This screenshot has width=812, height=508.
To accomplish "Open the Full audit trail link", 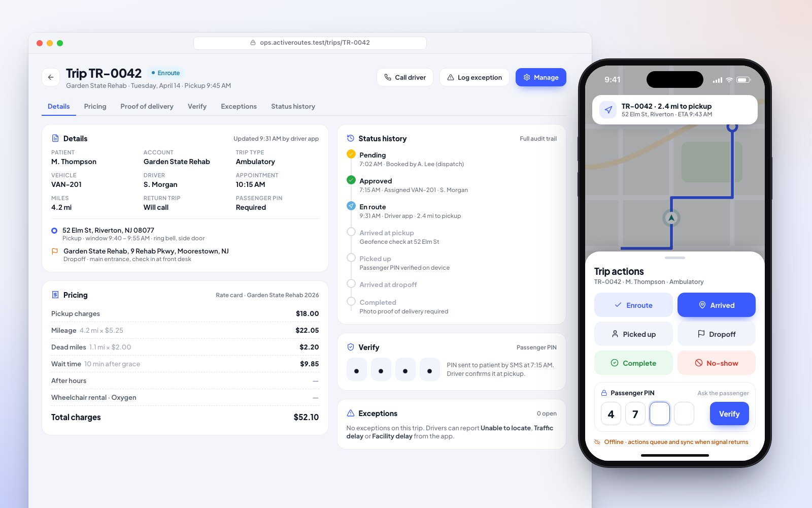I will tap(538, 139).
